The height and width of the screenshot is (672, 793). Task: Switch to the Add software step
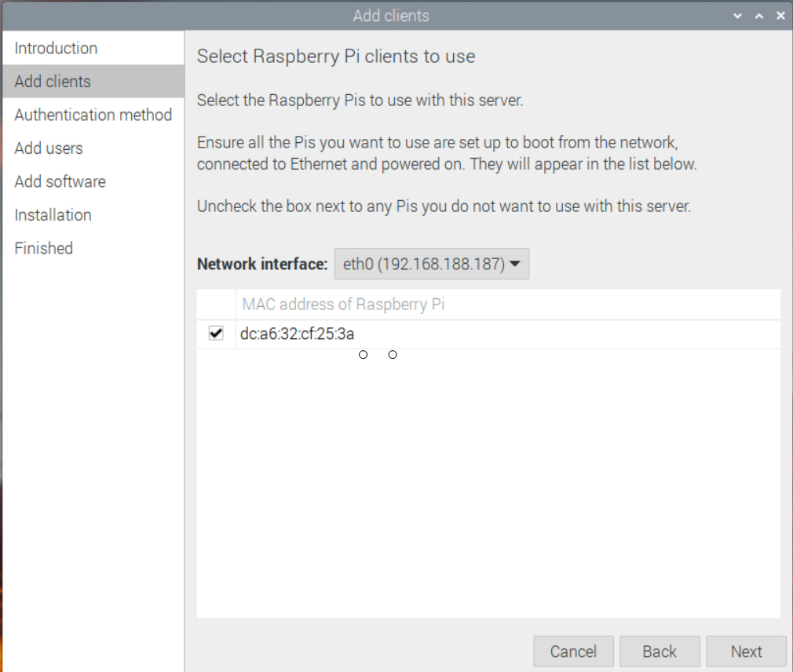[x=93, y=181]
